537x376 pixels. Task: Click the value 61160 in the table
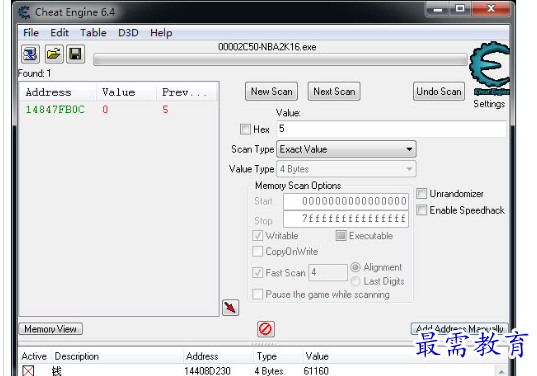(316, 371)
